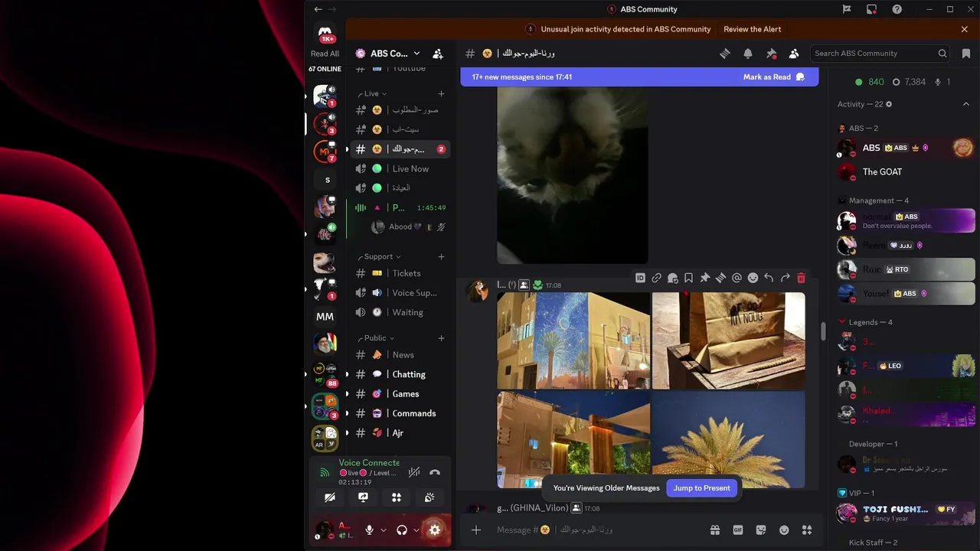Click Read All under Discord home icon

click(x=325, y=54)
